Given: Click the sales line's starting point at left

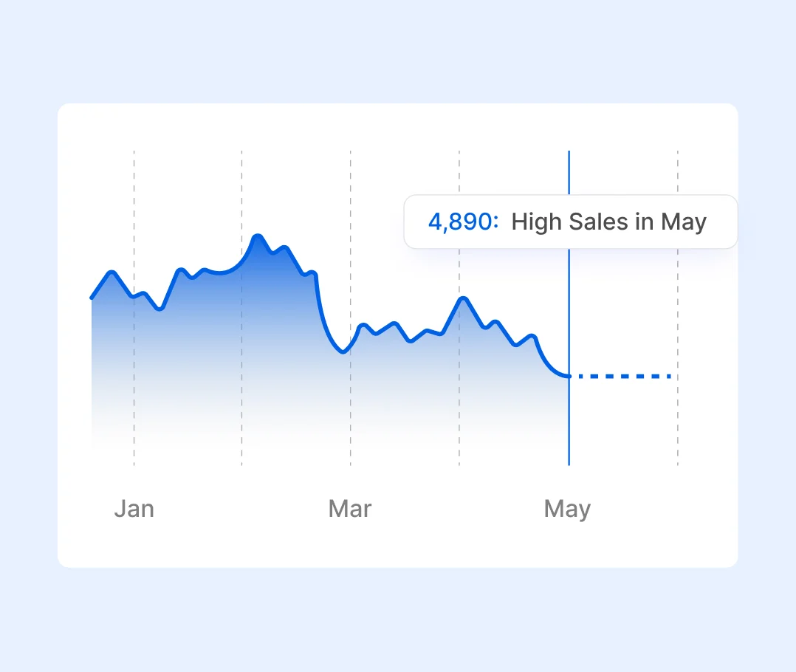Looking at the screenshot, I should tap(92, 298).
